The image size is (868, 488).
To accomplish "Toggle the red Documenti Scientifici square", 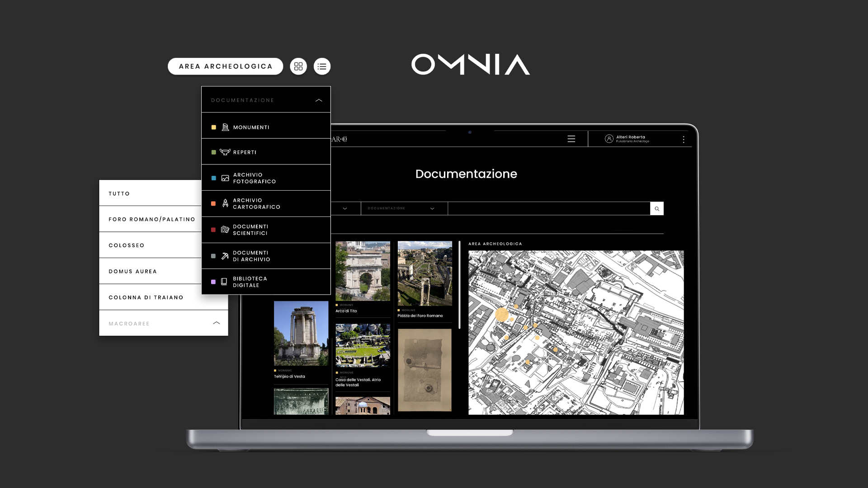I will (213, 230).
